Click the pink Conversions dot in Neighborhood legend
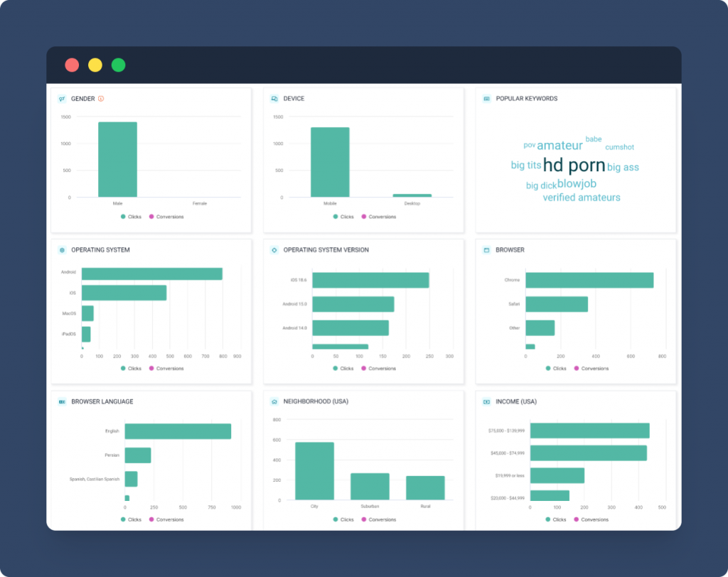Screen dimensions: 728x577 [x=364, y=519]
